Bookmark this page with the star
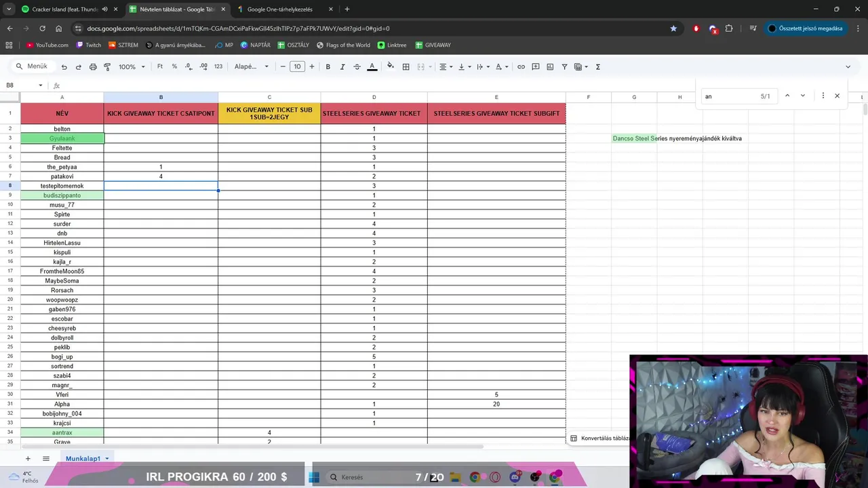Viewport: 868px width, 488px height. (673, 28)
